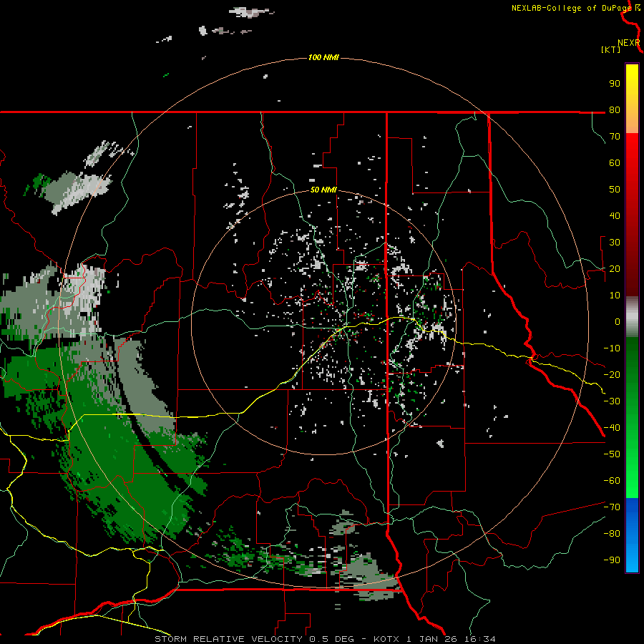Image resolution: width=644 pixels, height=644 pixels.
Task: Click the -90 value on the velocity scale
Action: tap(612, 560)
